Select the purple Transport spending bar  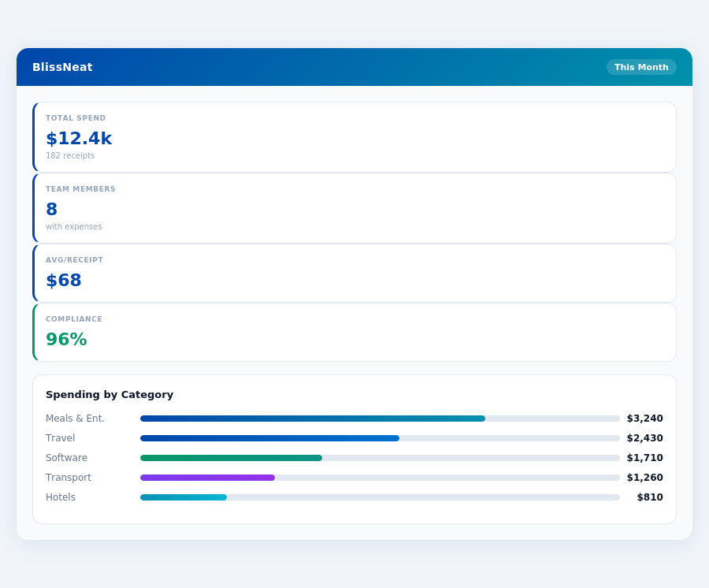click(x=206, y=478)
